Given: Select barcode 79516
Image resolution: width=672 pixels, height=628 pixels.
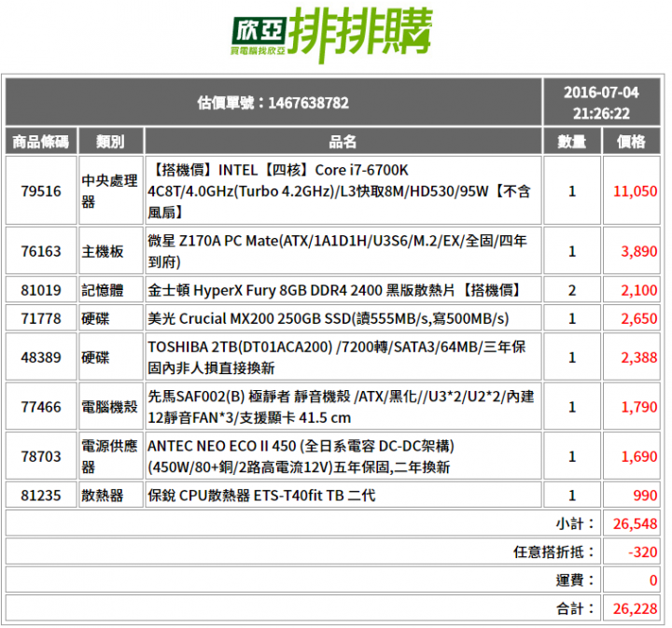Looking at the screenshot, I should pos(41,191).
